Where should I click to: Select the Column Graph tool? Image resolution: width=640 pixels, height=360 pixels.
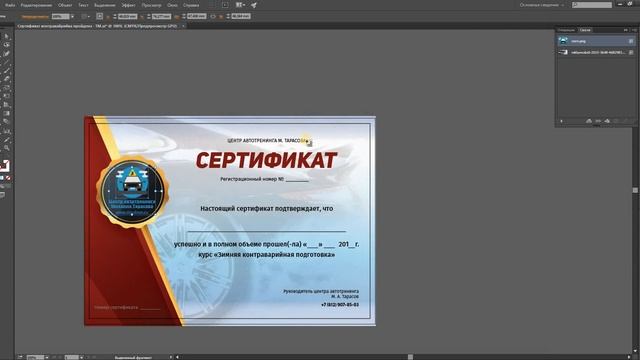coord(7,131)
